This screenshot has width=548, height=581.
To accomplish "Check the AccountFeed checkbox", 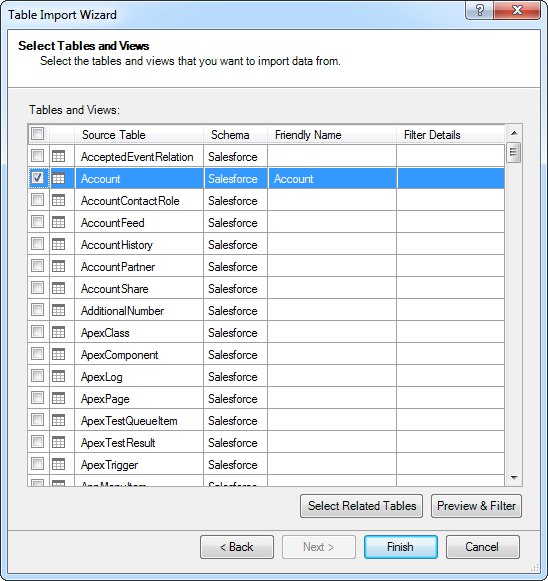I will (x=37, y=222).
